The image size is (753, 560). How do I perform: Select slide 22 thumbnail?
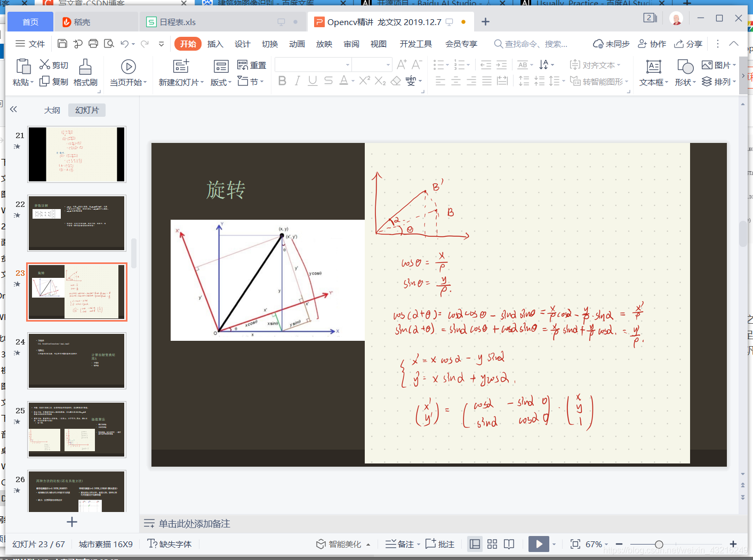[x=77, y=223]
